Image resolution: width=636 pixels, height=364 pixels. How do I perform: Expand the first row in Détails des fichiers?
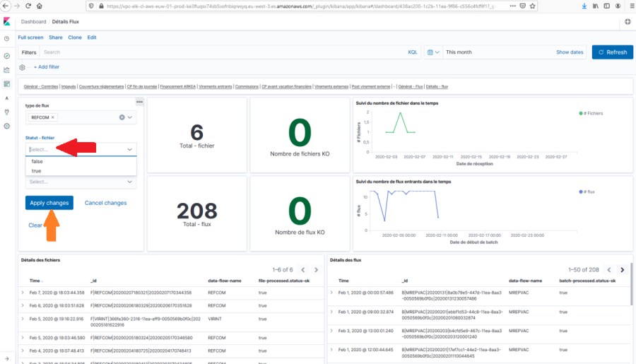(23, 293)
